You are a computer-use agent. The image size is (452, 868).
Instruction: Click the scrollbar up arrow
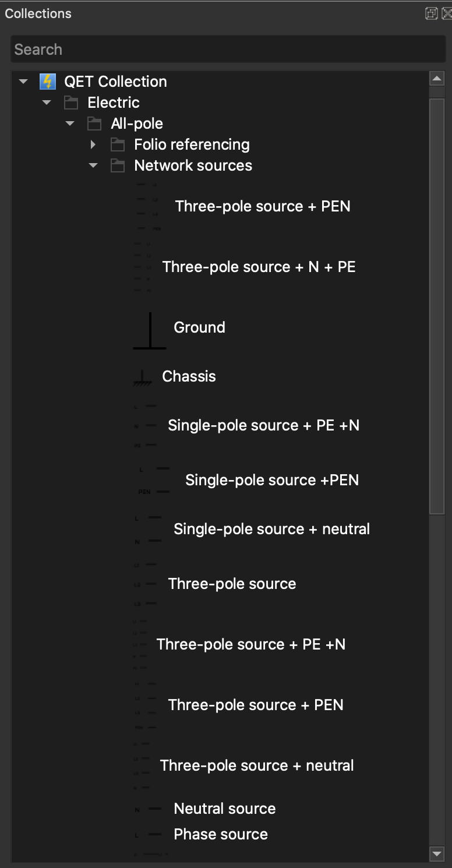[436, 79]
